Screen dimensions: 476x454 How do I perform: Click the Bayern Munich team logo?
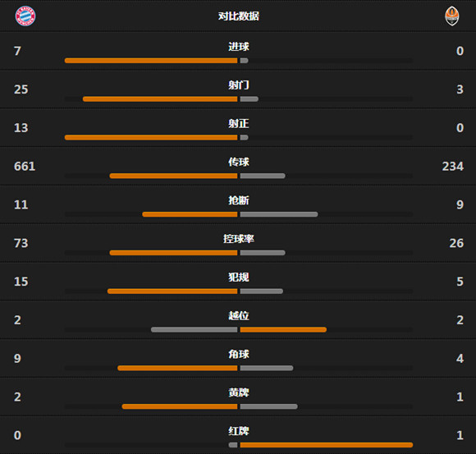point(25,16)
